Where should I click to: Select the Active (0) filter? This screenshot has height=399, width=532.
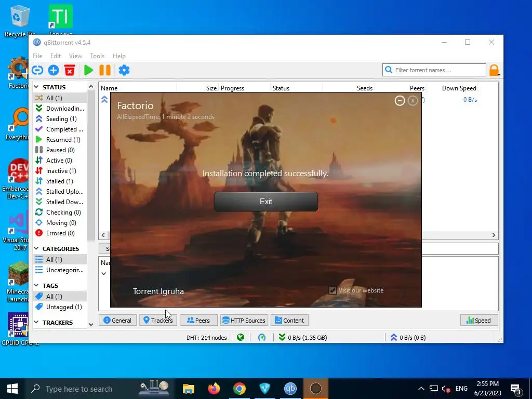[x=60, y=160]
